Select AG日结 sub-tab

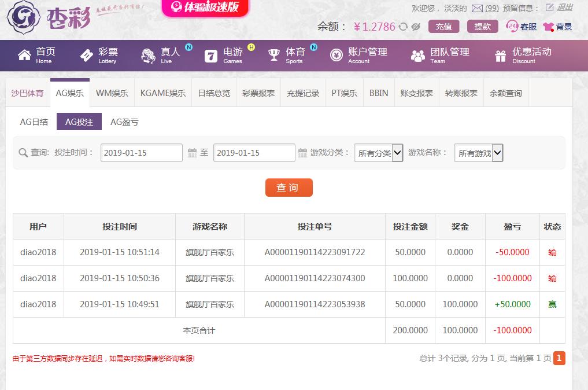34,122
